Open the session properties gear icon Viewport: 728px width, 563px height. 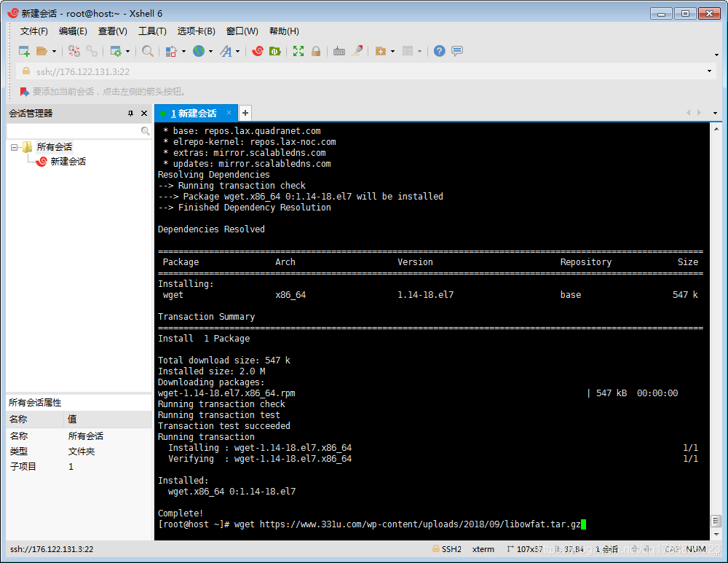point(116,51)
